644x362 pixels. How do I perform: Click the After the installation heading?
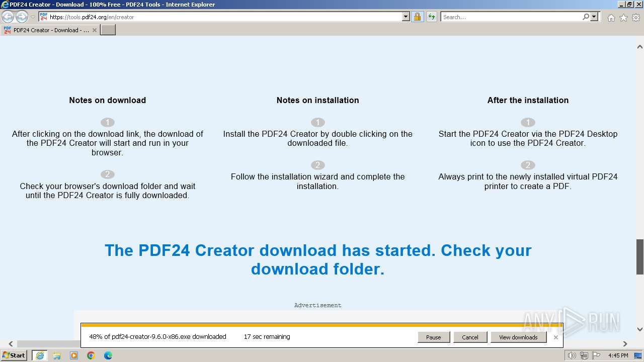pyautogui.click(x=528, y=100)
